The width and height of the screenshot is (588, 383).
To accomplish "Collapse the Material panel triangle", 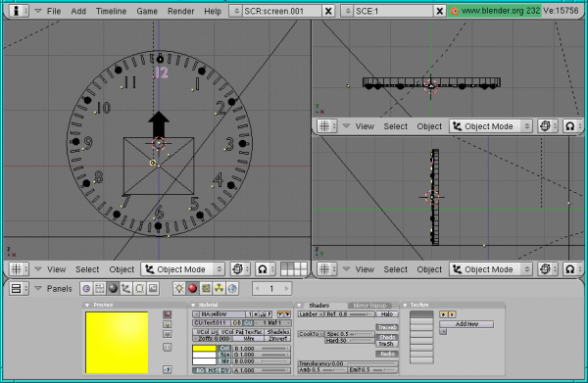I will (x=193, y=305).
